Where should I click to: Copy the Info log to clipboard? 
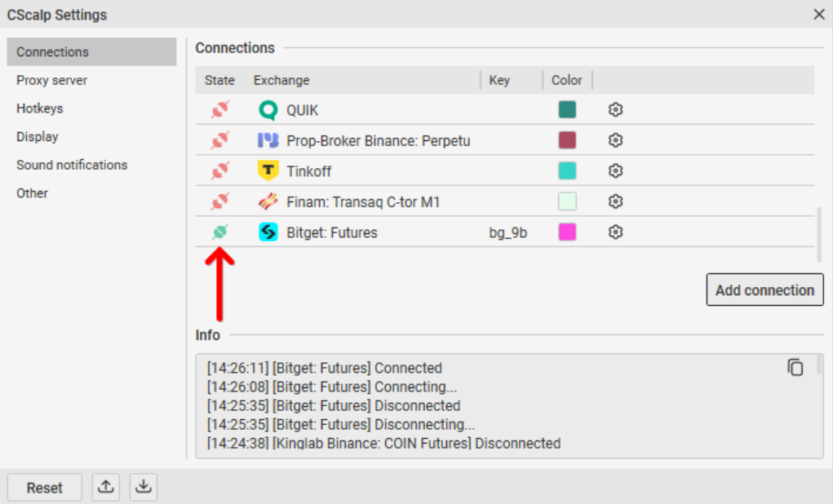click(795, 368)
